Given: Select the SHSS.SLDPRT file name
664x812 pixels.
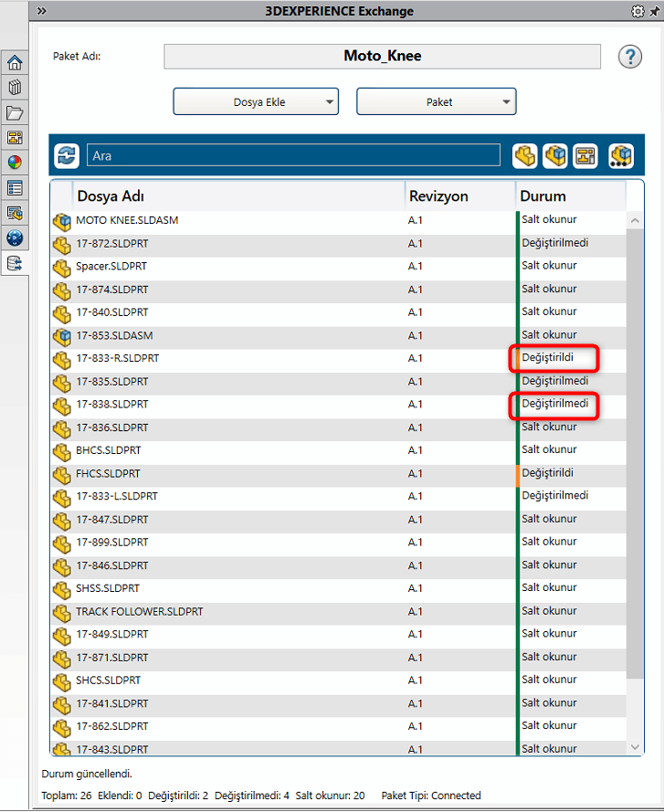Looking at the screenshot, I should point(108,589).
